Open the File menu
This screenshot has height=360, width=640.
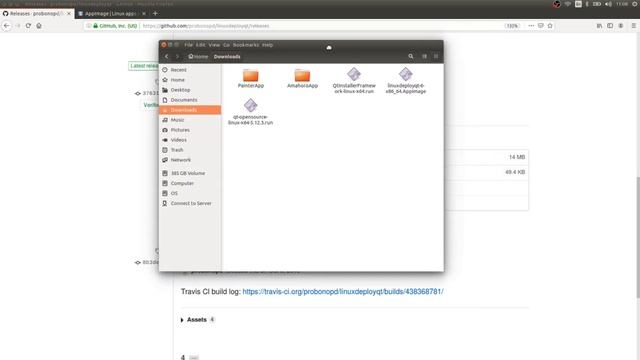click(188, 45)
